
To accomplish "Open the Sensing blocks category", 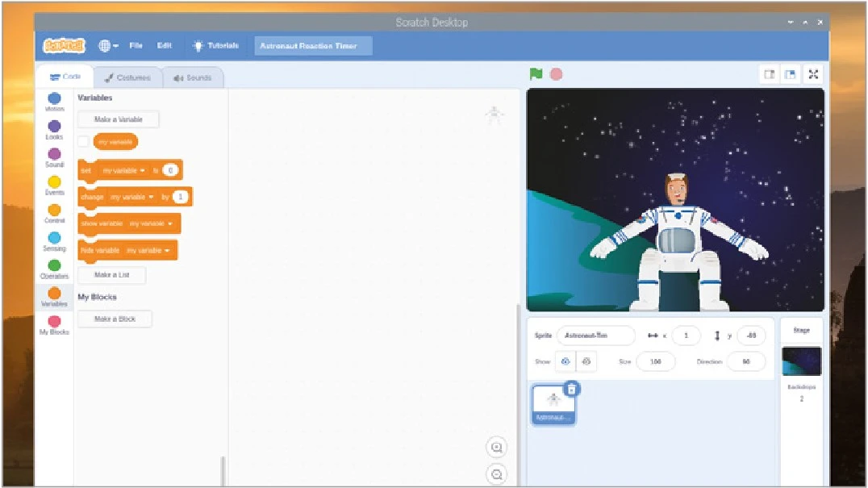I will point(54,239).
